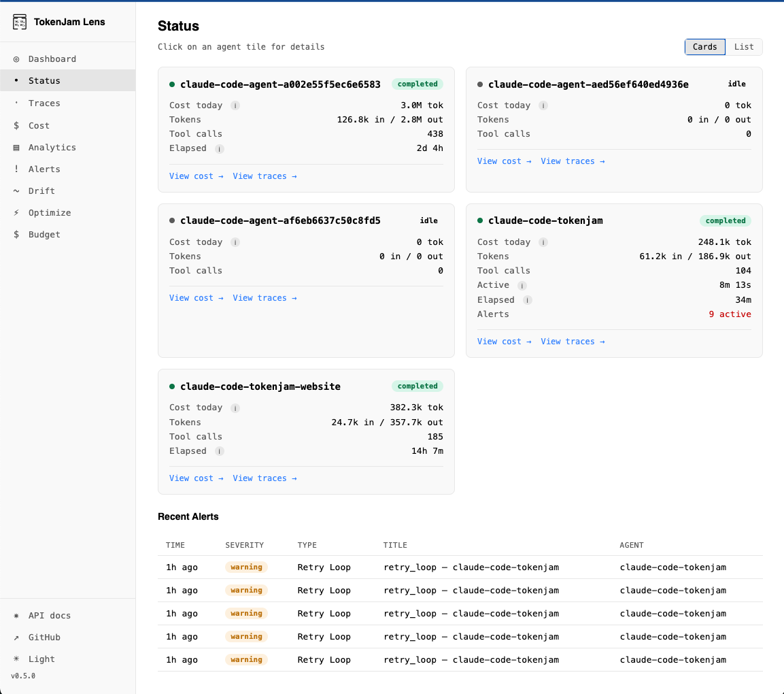The width and height of the screenshot is (784, 694).
Task: Click Cost today info icon on tokenjam-website card
Action: 235,408
